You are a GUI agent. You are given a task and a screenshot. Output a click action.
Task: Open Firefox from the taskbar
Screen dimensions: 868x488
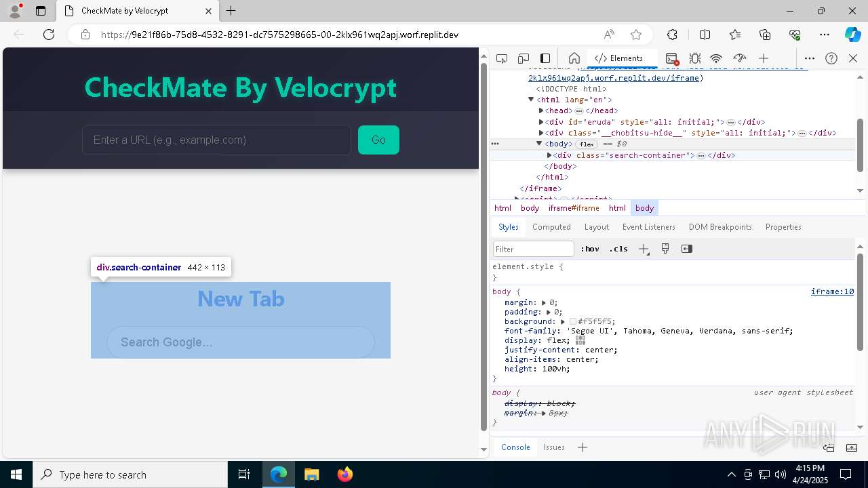[344, 474]
